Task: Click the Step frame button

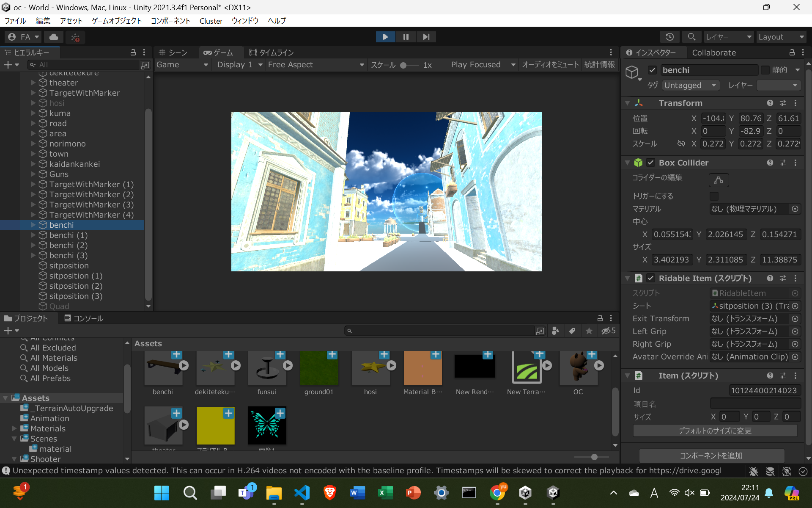Action: [426, 37]
